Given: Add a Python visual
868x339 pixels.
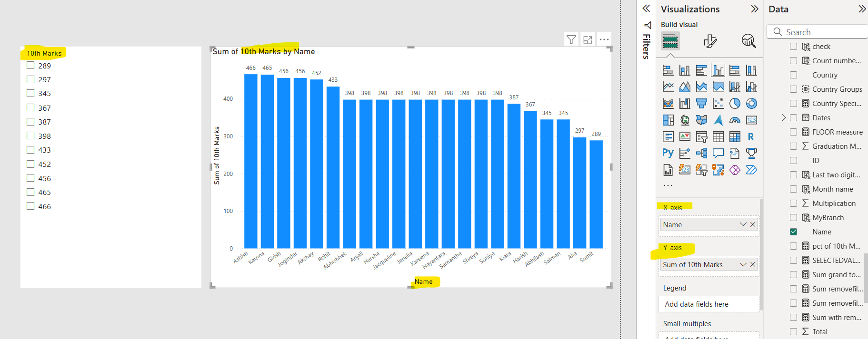Looking at the screenshot, I should coord(668,153).
